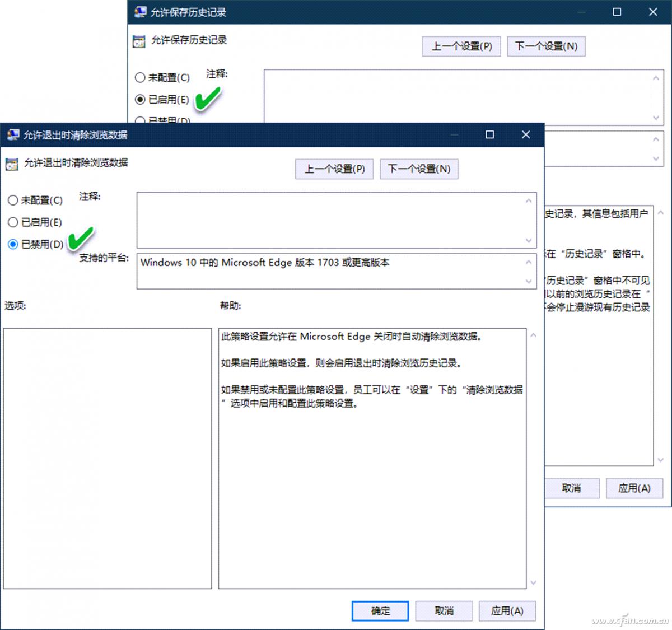Screen dimensions: 672x630
Task: Click the down arrow of back window help scrollbar
Action: (661, 460)
